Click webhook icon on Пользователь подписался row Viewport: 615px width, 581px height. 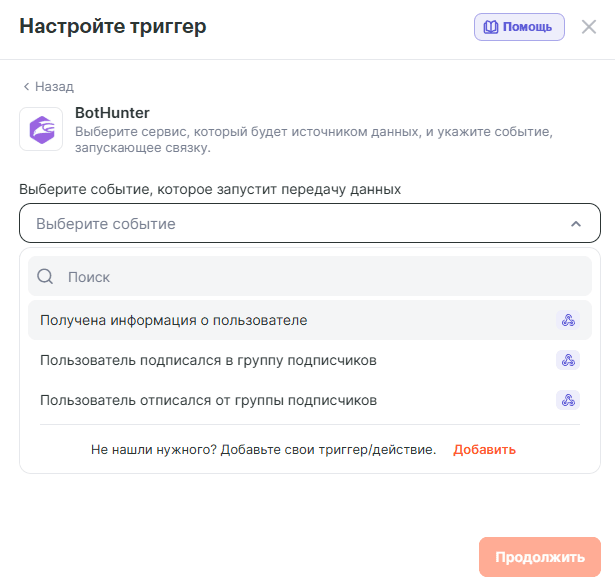(568, 360)
